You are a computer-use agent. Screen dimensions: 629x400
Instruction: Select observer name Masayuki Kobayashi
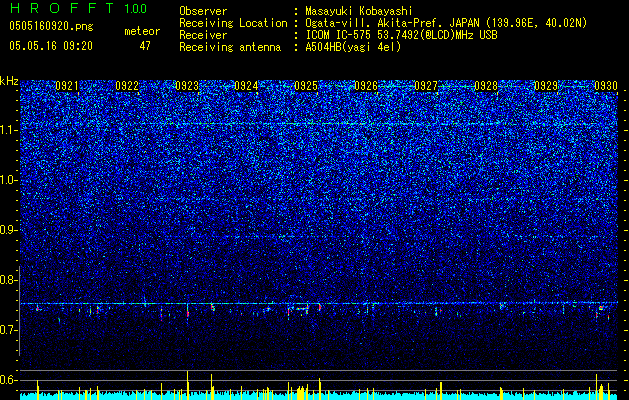359,11
